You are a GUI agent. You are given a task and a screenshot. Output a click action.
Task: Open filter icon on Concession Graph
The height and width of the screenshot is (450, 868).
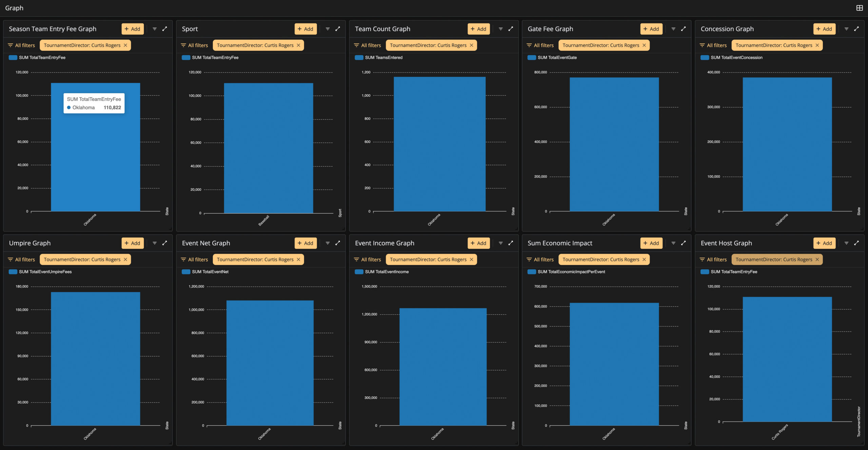[x=846, y=29]
